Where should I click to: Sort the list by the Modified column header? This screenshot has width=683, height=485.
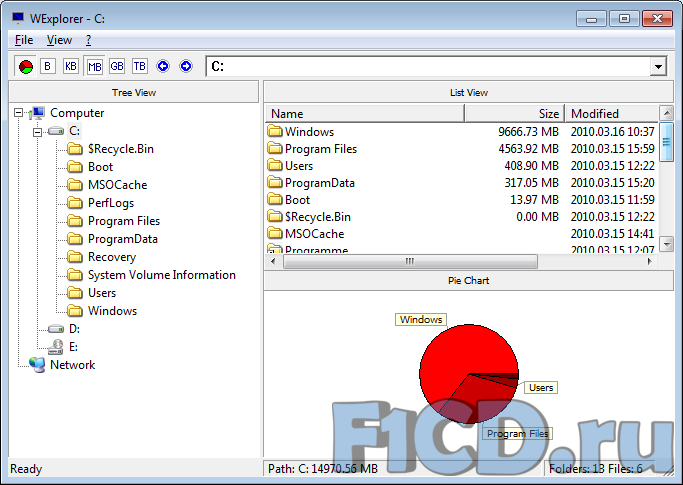612,114
